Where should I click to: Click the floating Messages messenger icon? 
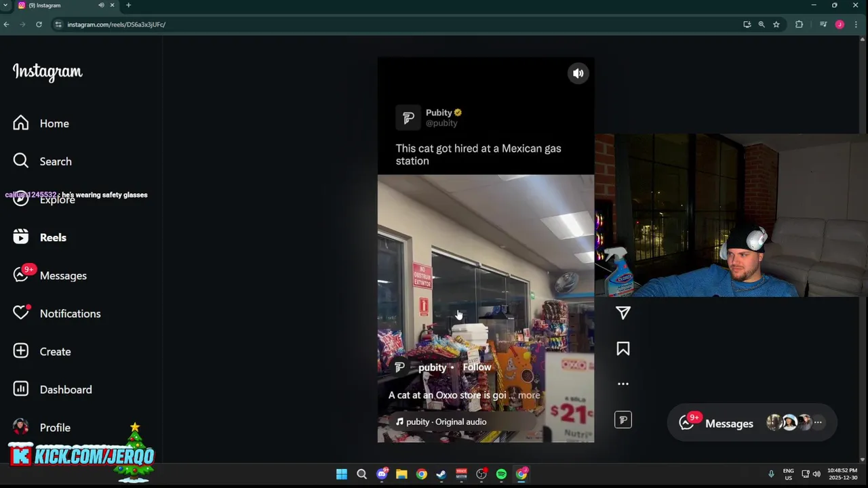pyautogui.click(x=687, y=423)
